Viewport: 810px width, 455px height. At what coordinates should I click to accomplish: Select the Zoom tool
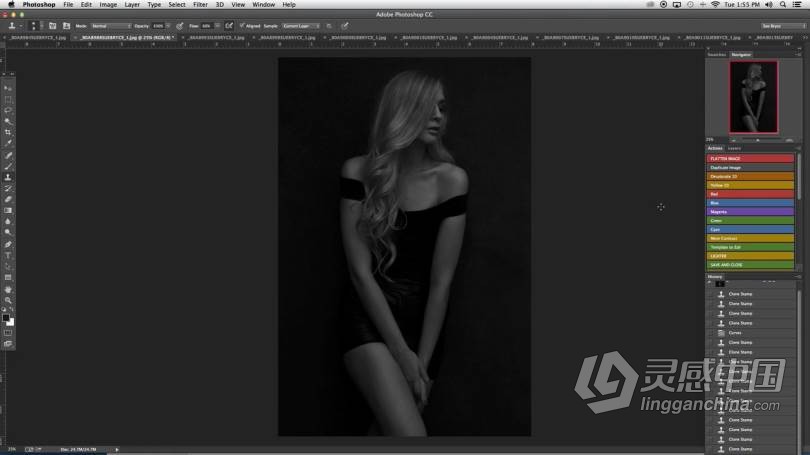pyautogui.click(x=8, y=300)
